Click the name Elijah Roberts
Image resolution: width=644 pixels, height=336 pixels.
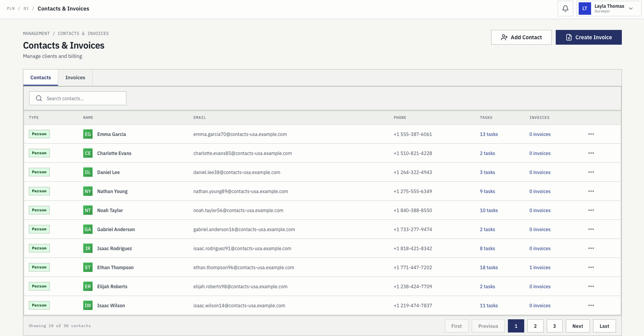[x=112, y=287]
